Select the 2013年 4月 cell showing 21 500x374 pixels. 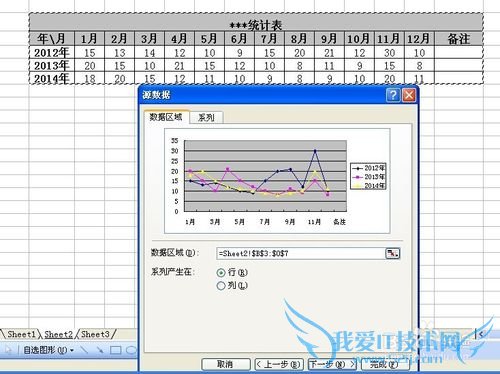(x=179, y=65)
